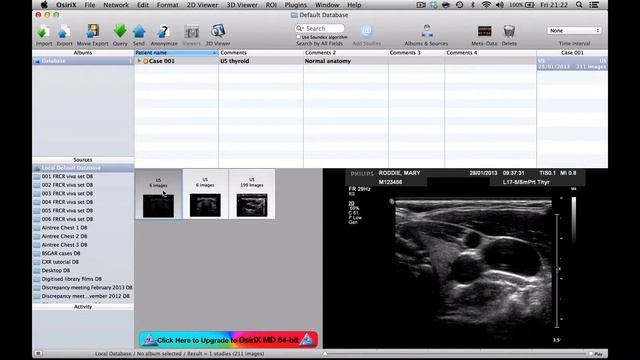Image resolution: width=640 pixels, height=360 pixels.
Task: Open the Wi-Fi menu bar icon
Action: pyautogui.click(x=486, y=5)
